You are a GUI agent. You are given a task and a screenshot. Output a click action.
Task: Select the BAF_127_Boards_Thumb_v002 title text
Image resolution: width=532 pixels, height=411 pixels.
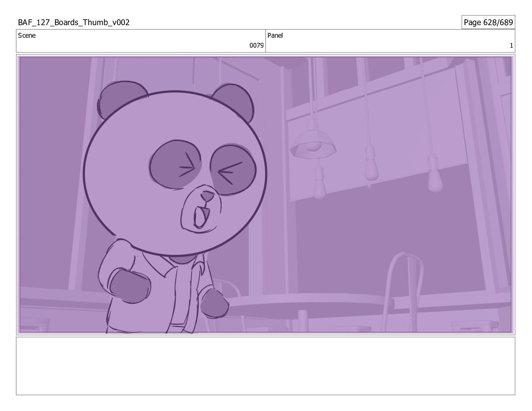[74, 23]
